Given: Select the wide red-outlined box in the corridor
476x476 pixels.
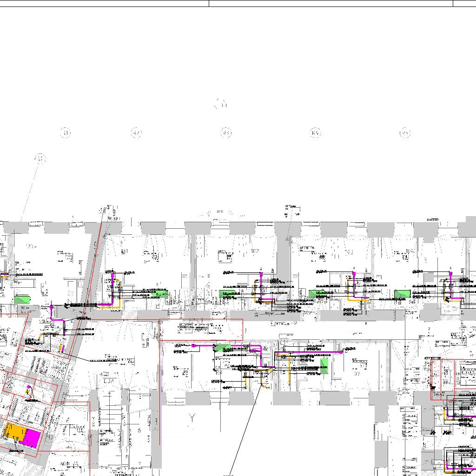Looking at the screenshot, I should (201, 330).
